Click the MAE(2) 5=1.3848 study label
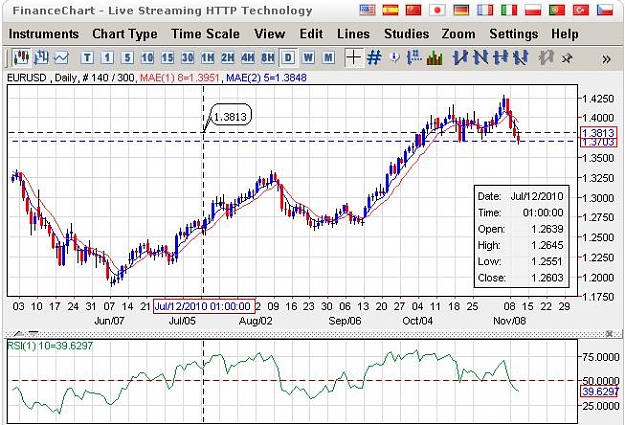 tap(266, 78)
